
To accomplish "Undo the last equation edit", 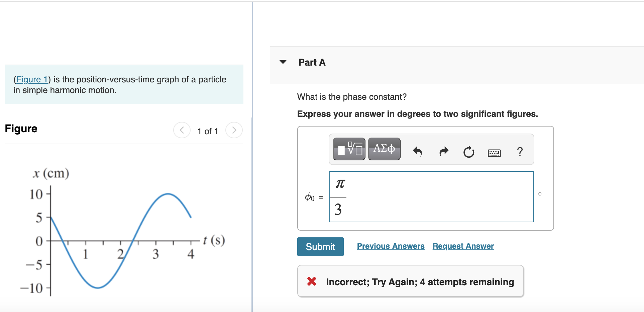I will coord(417,152).
